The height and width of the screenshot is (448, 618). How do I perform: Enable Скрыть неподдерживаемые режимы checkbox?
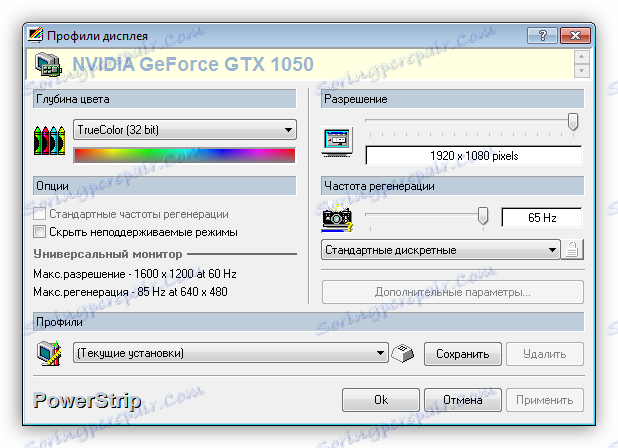coord(39,232)
